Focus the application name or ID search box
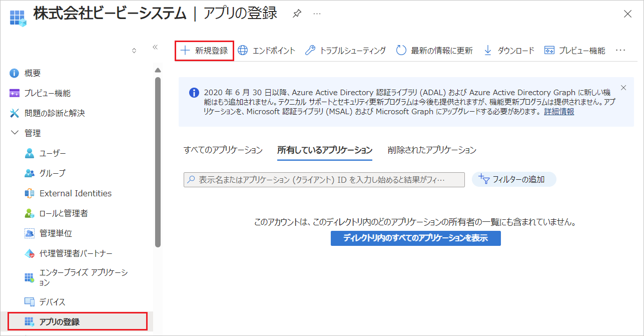644x336 pixels. (x=324, y=180)
